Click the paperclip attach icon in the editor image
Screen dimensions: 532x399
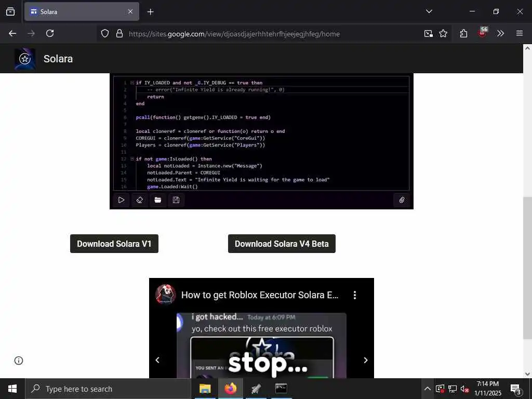[x=402, y=200]
